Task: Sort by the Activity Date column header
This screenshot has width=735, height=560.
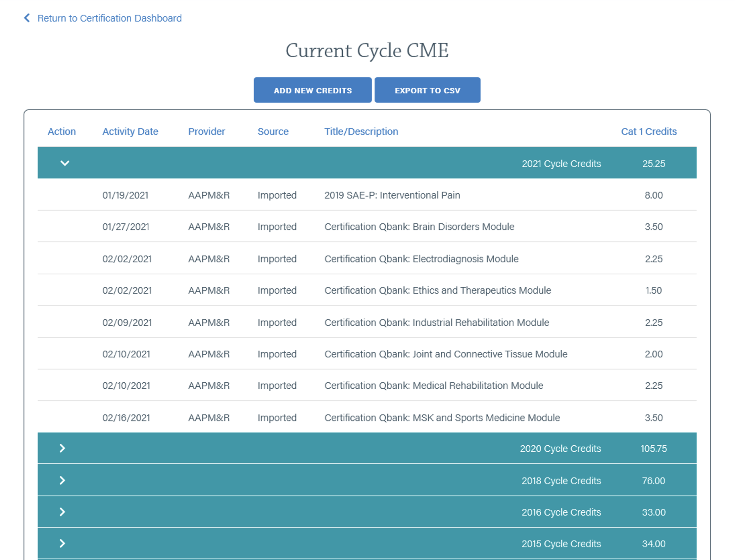Action: coord(130,131)
